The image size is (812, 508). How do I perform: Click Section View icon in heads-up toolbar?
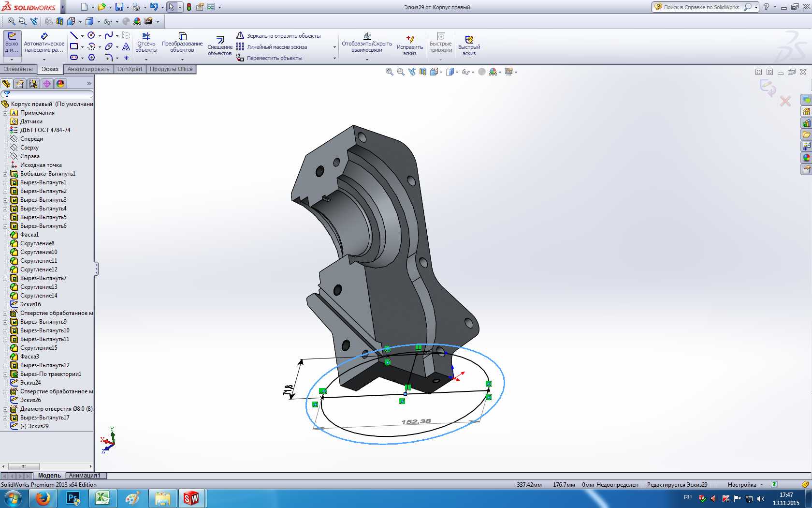[423, 72]
